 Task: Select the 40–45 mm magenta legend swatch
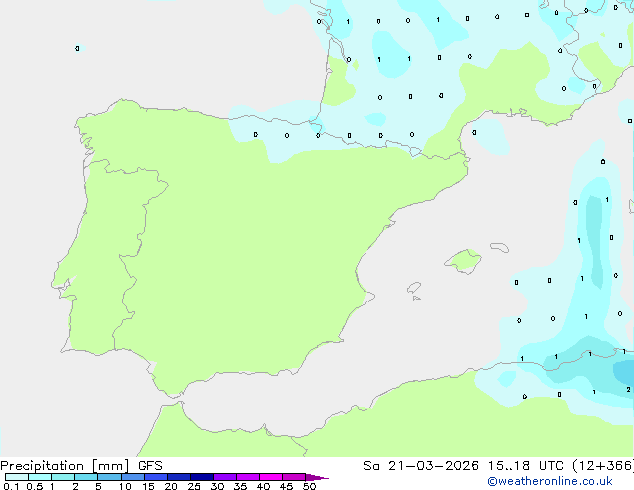pyautogui.click(x=271, y=477)
